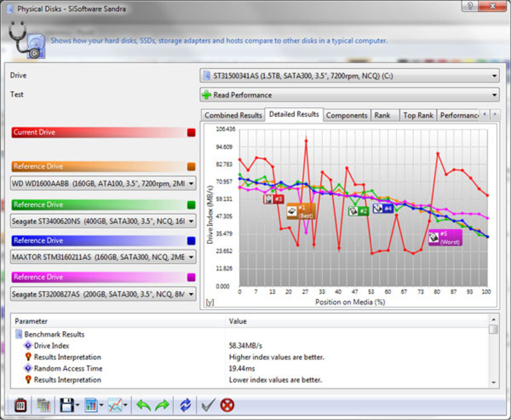511x420 pixels.
Task: Click the red circled X cancel icon
Action: click(x=227, y=405)
